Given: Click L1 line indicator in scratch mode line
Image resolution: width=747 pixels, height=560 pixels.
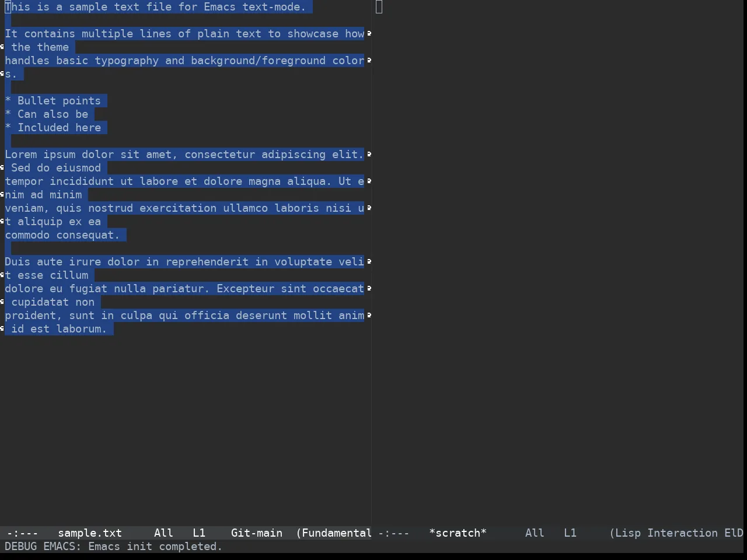Looking at the screenshot, I should click(570, 533).
